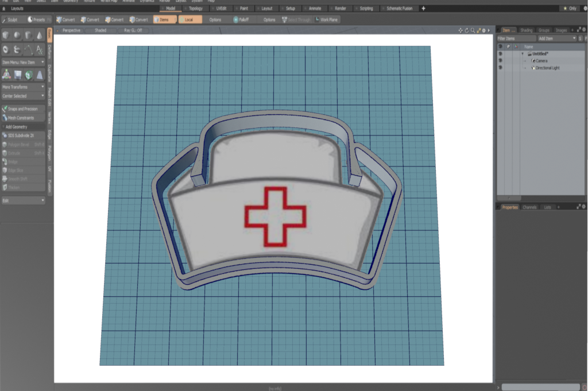Click the viewport zoom magnifier icon
Viewport: 588px width, 391px height.
(x=473, y=30)
